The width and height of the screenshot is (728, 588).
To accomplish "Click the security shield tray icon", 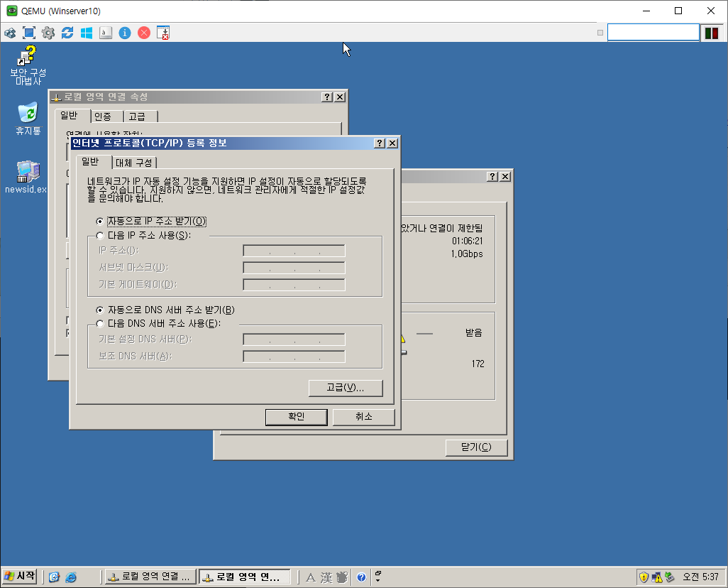I will [644, 577].
